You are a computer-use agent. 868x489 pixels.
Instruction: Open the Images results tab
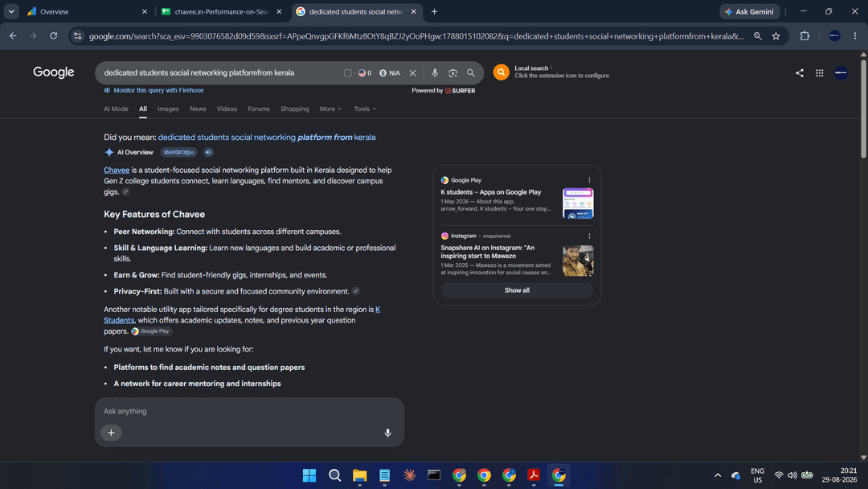(168, 109)
